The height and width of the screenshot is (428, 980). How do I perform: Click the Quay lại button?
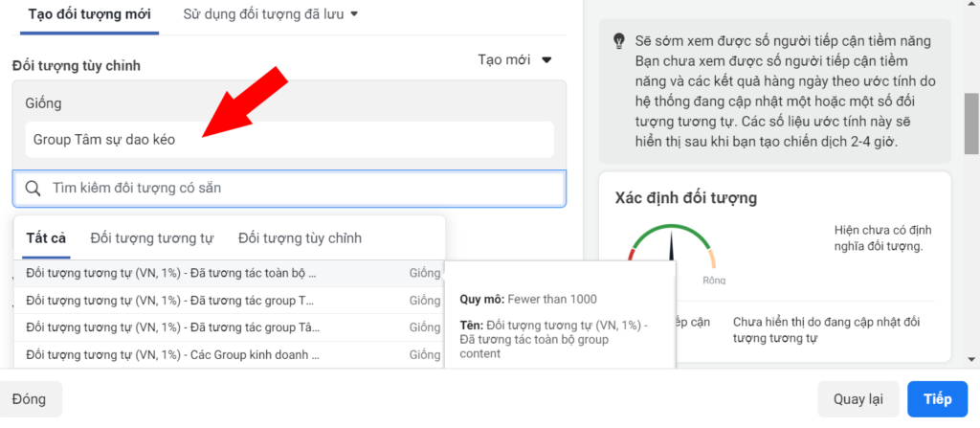(858, 399)
